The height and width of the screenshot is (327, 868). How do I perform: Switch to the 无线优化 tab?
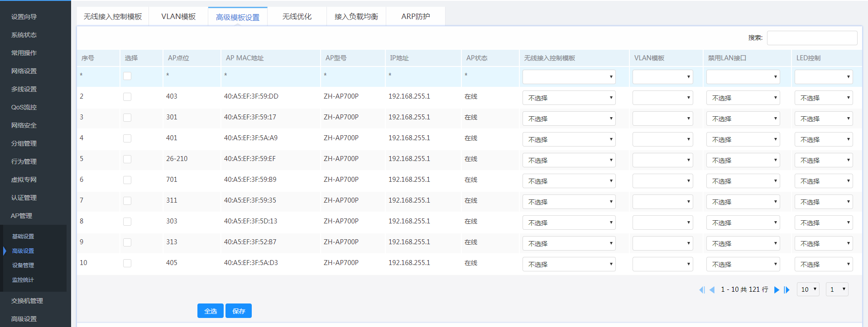coord(297,17)
